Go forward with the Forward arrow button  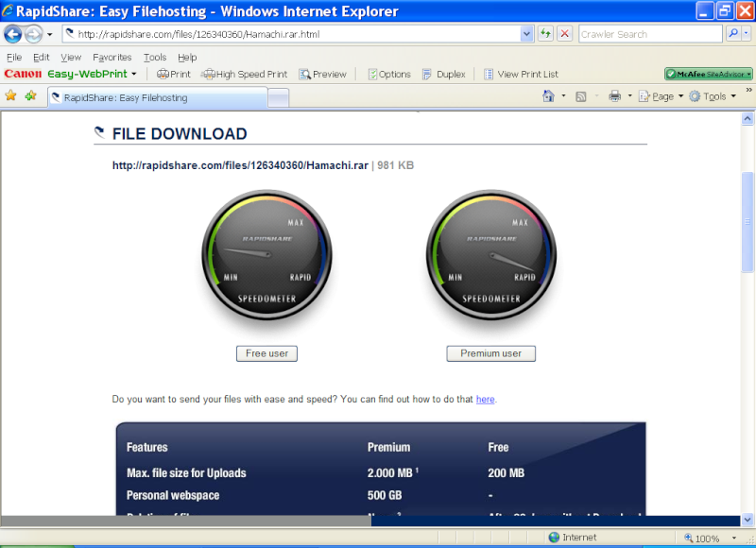[33, 34]
